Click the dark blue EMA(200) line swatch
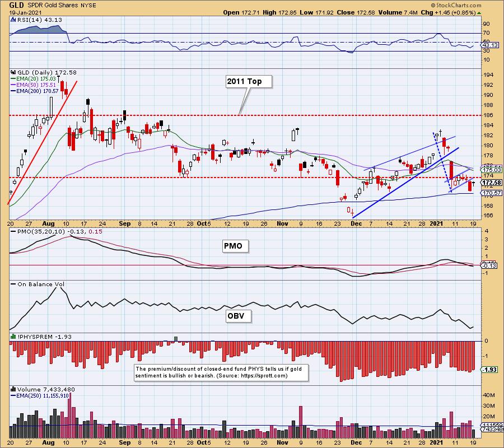 [x=13, y=91]
